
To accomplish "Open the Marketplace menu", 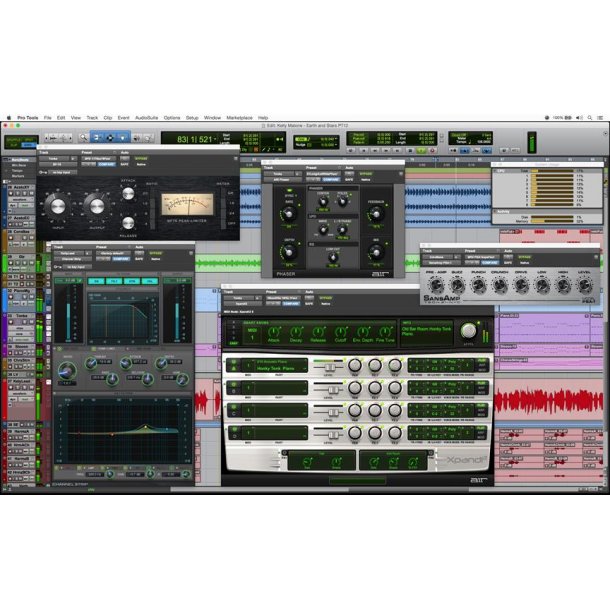I will pyautogui.click(x=239, y=117).
